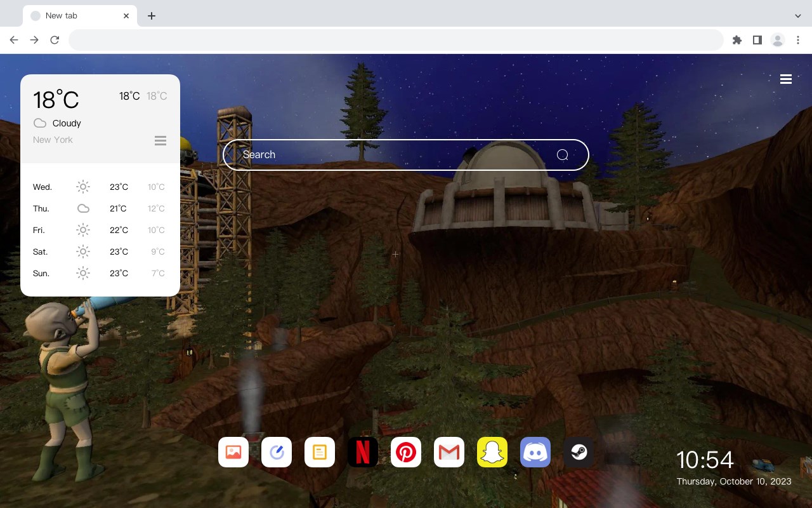Viewport: 812px width, 508px height.
Task: Click the large 18°C current temperature
Action: tap(56, 99)
